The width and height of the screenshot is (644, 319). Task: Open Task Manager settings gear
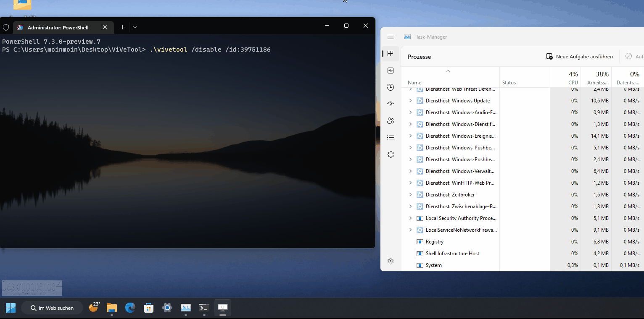click(391, 261)
